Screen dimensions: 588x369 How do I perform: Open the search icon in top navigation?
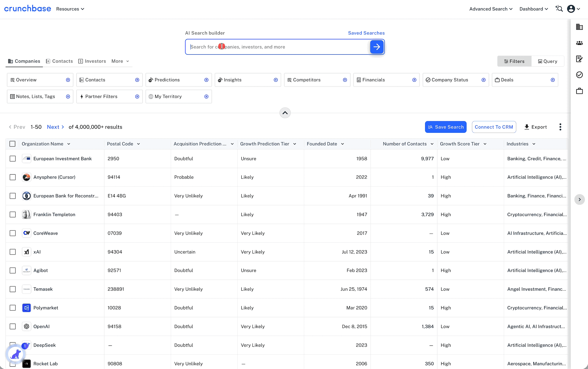[559, 9]
